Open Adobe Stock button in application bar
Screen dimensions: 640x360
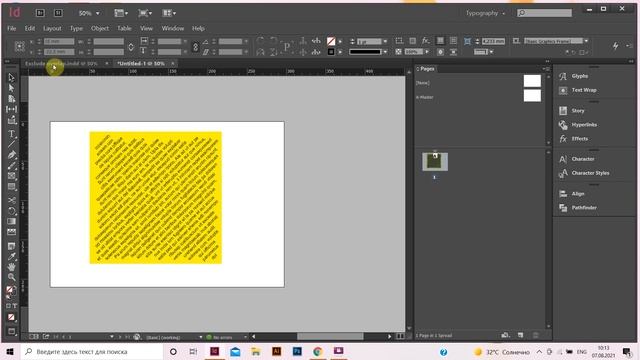(58, 13)
